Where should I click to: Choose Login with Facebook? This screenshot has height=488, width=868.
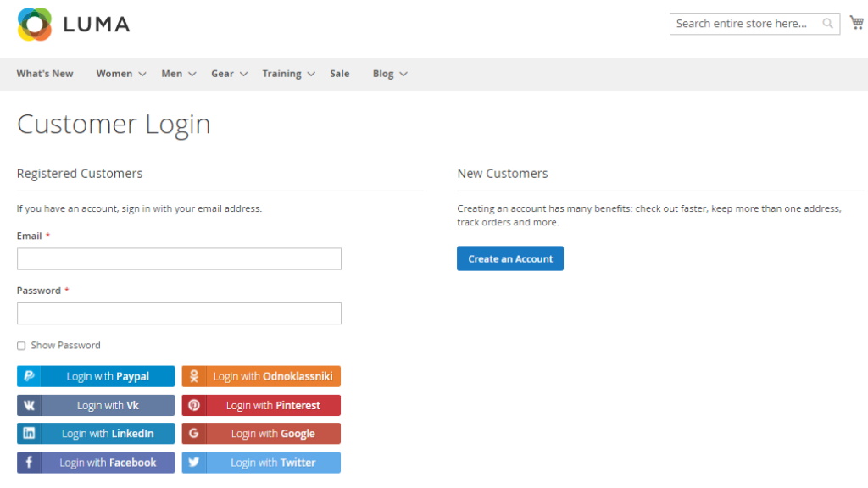[x=96, y=463]
